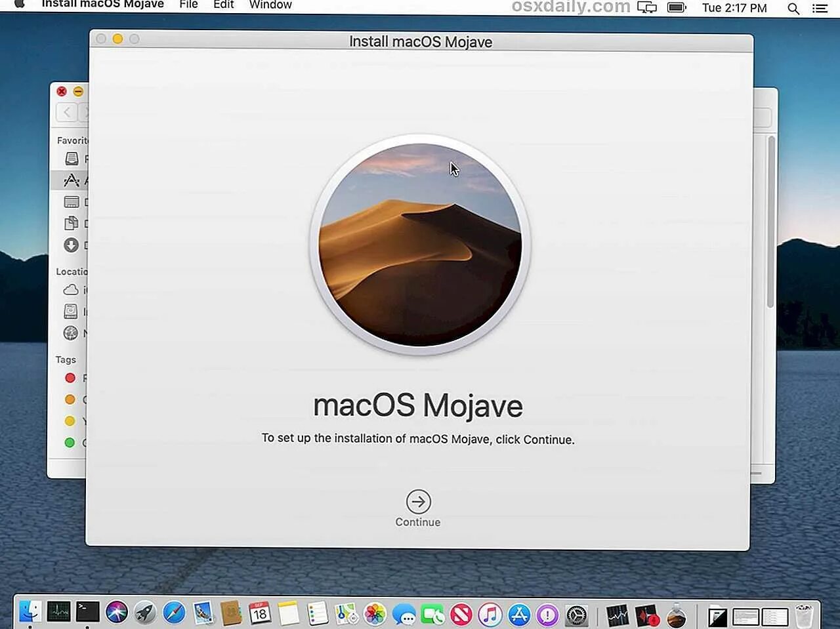Launch iTunes from the Dock

tap(490, 615)
